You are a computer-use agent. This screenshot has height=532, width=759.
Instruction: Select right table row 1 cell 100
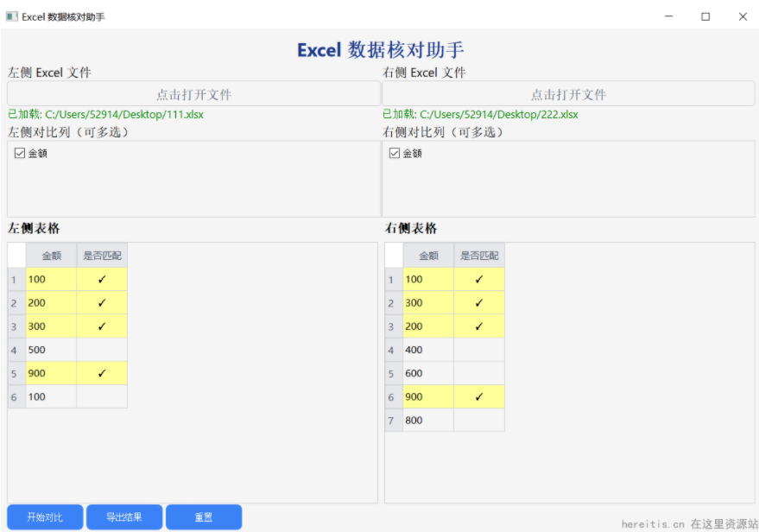(428, 279)
